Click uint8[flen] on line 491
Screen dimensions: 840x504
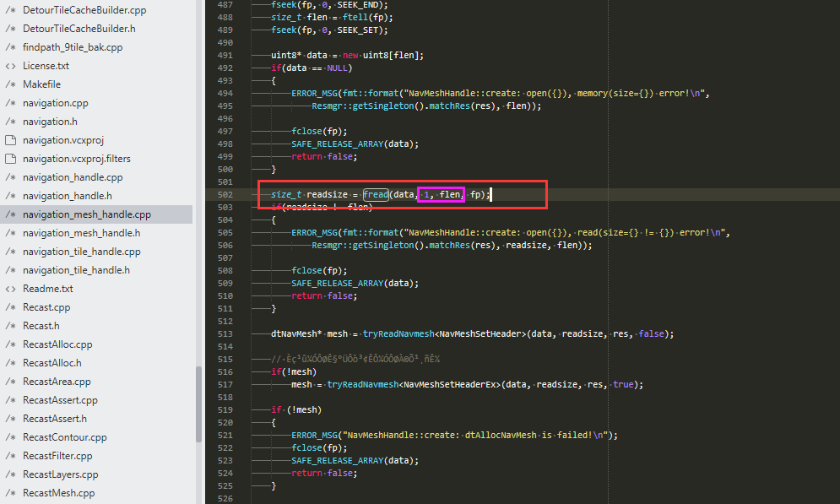(x=391, y=55)
